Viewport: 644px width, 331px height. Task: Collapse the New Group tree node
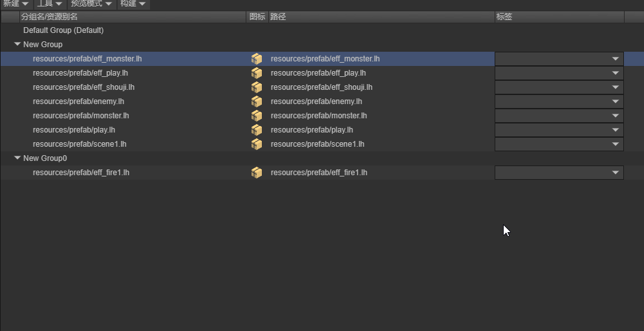(17, 44)
